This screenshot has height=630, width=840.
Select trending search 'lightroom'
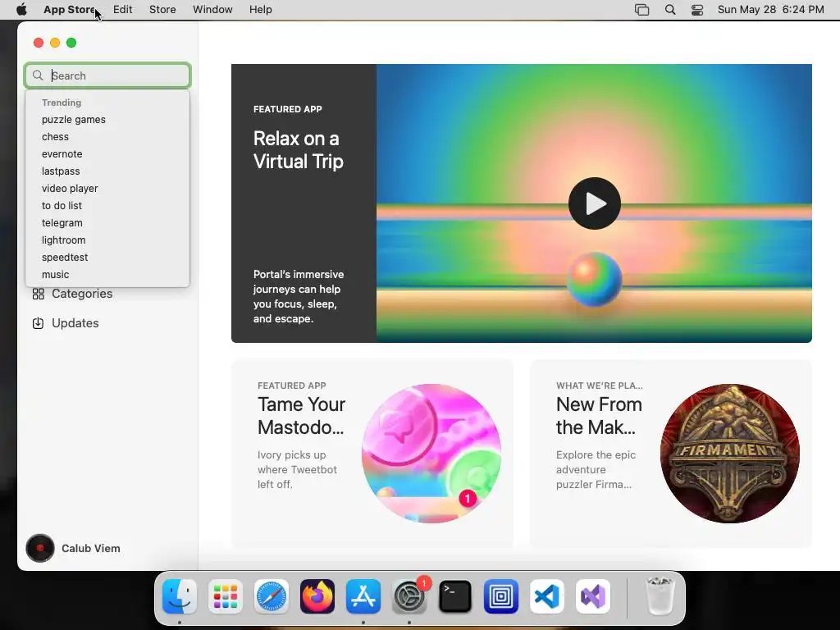pyautogui.click(x=63, y=240)
